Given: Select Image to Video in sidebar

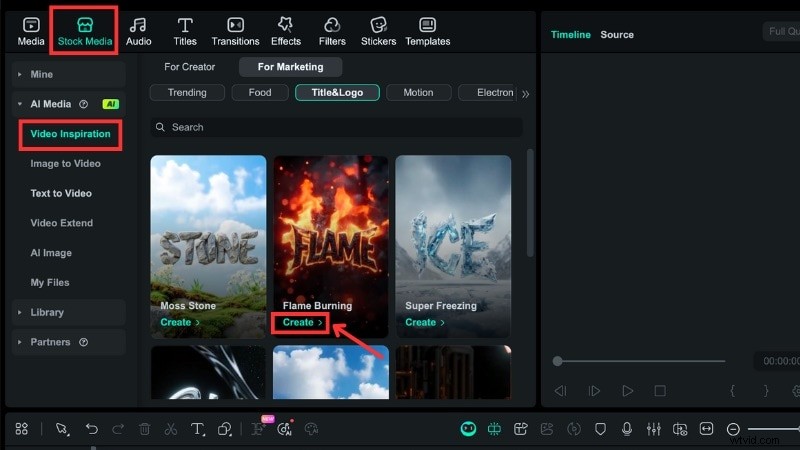Looking at the screenshot, I should click(66, 164).
